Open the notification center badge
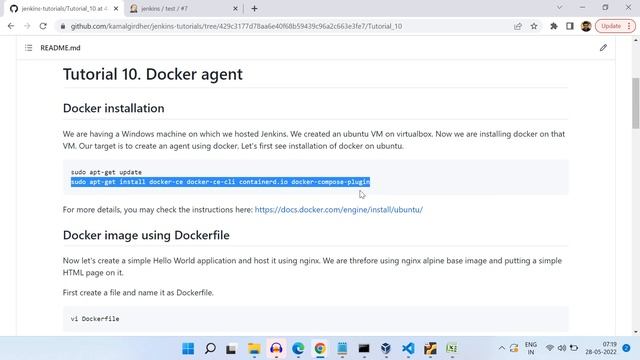The width and height of the screenshot is (640, 360). [627, 348]
